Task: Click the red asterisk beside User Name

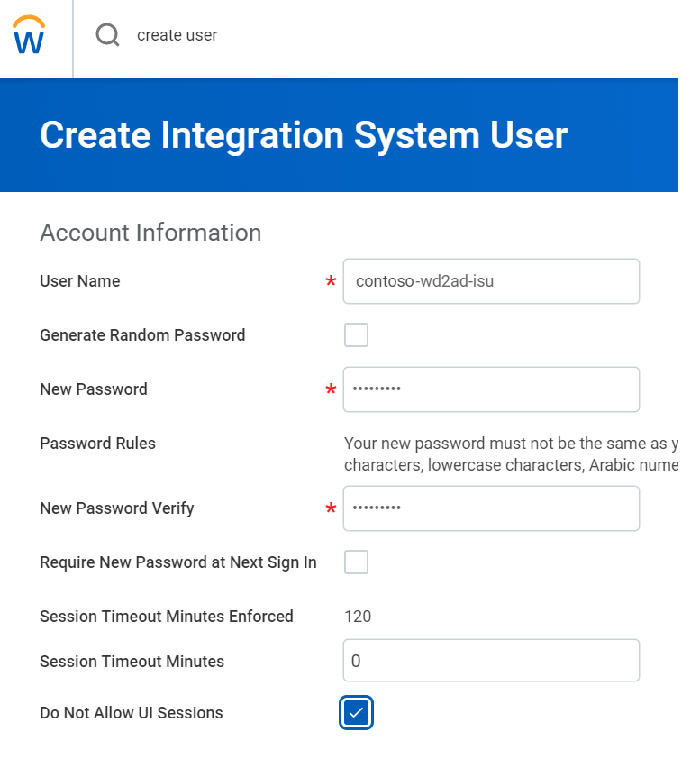Action: [330, 281]
